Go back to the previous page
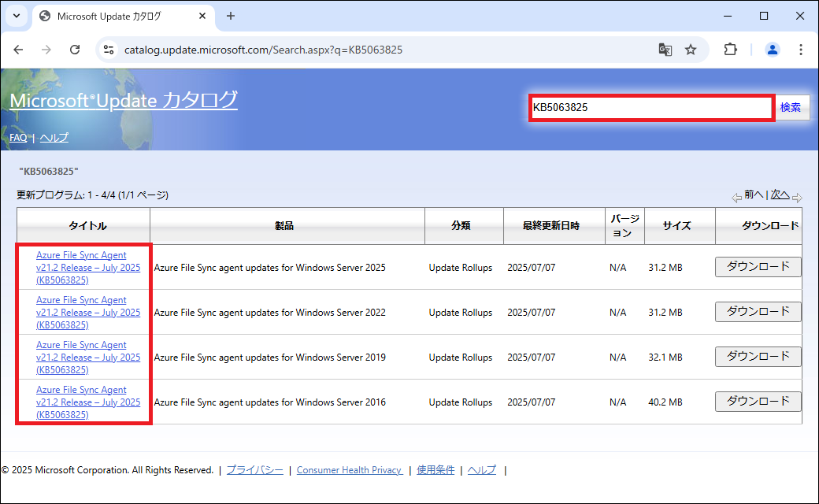The image size is (819, 504). 18,50
